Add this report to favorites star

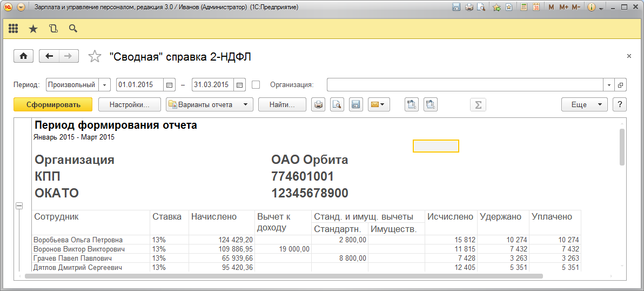click(95, 56)
